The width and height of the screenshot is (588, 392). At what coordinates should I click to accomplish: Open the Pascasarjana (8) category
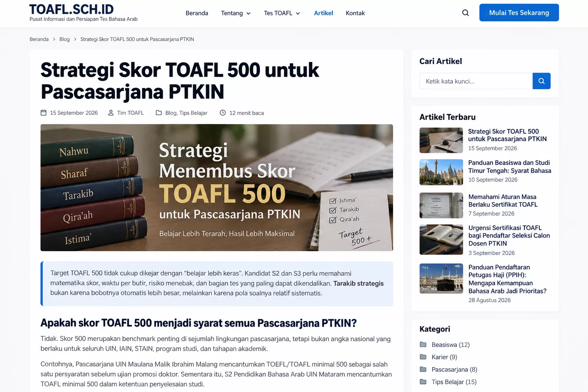pos(454,369)
